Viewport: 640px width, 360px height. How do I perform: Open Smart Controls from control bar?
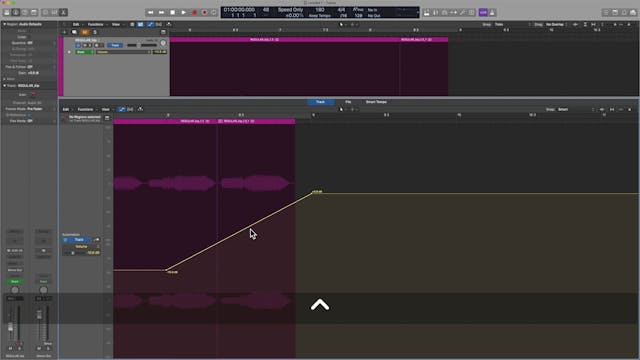pos(45,13)
